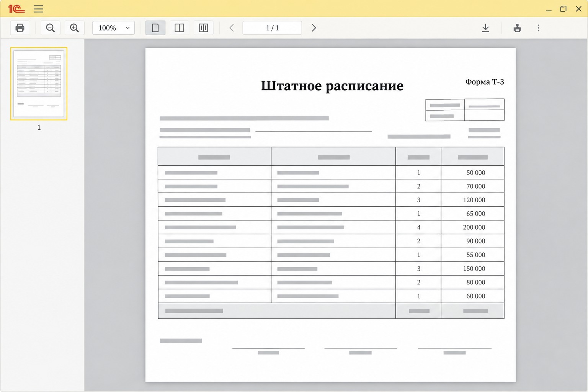This screenshot has height=392, width=588.
Task: Download the document
Action: [485, 28]
